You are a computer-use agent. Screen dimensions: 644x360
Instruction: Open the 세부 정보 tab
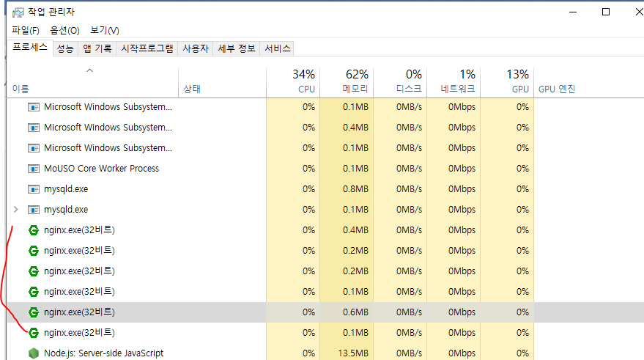click(x=236, y=48)
